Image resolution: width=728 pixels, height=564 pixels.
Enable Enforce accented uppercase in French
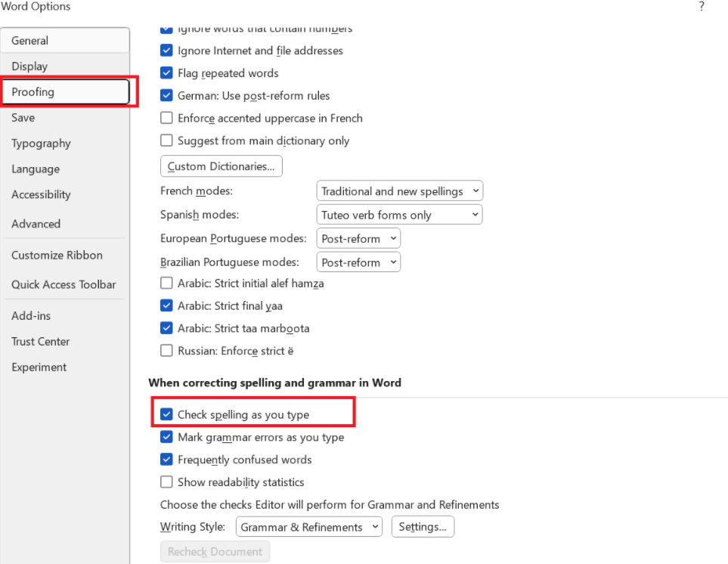click(x=166, y=118)
